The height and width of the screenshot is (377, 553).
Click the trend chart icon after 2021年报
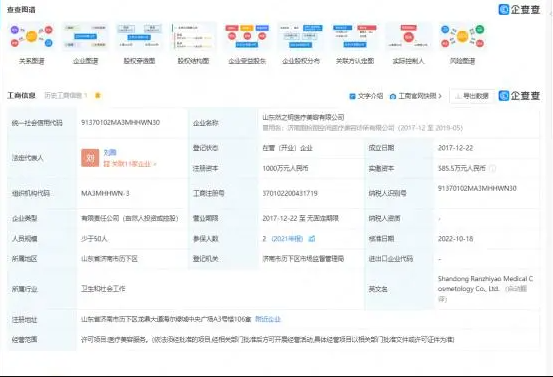(x=312, y=239)
